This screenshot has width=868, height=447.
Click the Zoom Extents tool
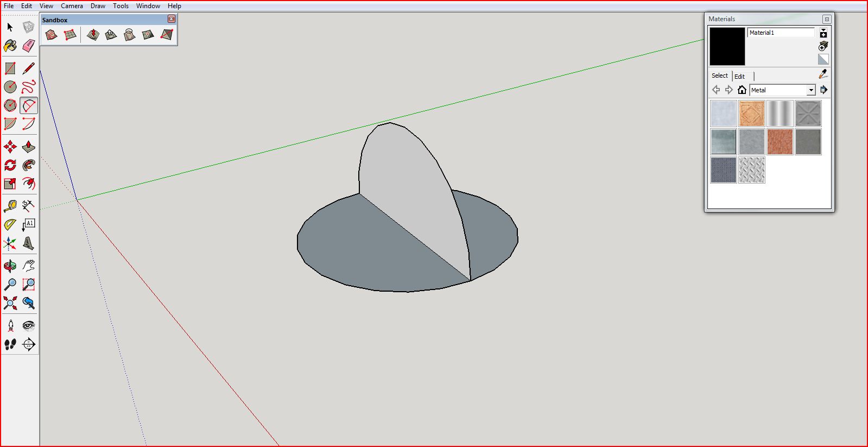pyautogui.click(x=10, y=303)
